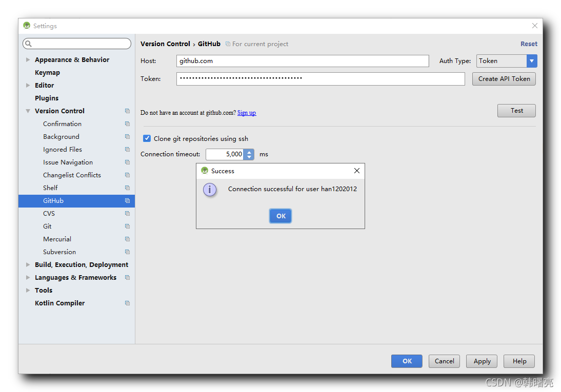The height and width of the screenshot is (392, 561).
Task: Click the For current project icon in header
Action: tap(228, 44)
